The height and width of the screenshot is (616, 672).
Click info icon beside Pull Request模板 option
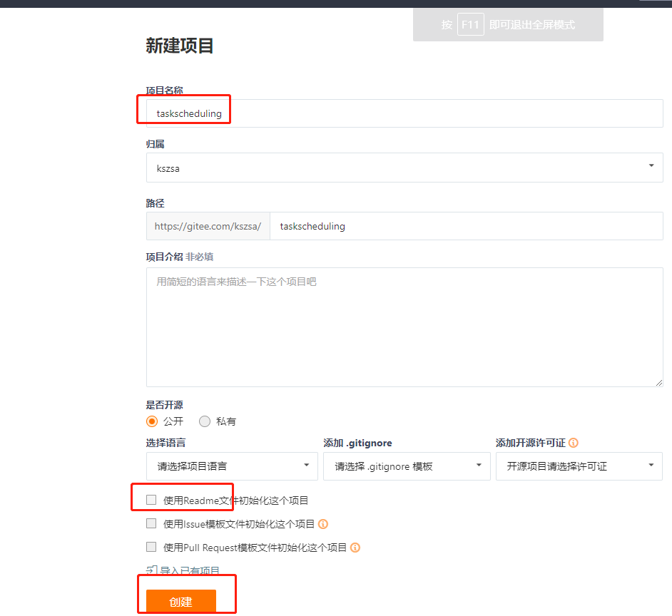[x=355, y=548]
